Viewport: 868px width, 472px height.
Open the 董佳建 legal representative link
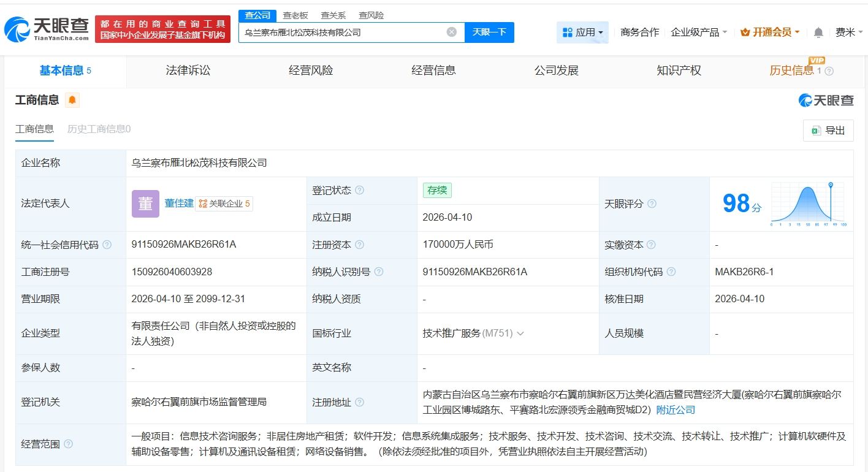pyautogui.click(x=179, y=203)
